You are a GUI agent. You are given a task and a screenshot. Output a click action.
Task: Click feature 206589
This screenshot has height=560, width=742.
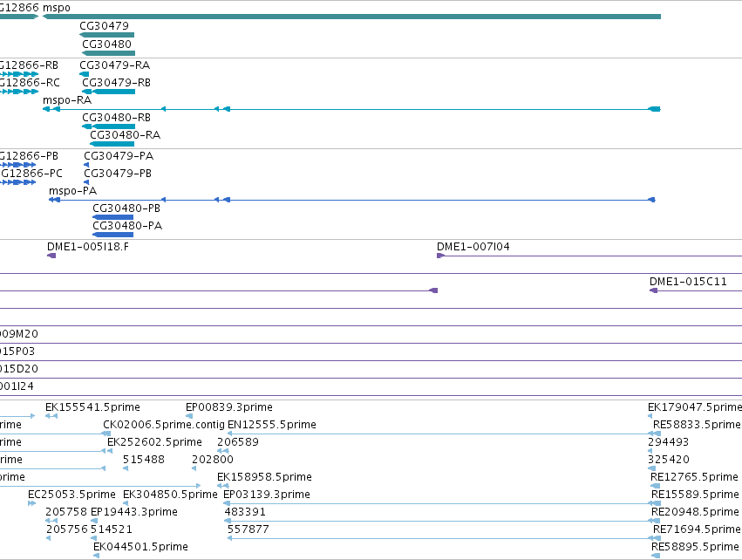click(238, 442)
